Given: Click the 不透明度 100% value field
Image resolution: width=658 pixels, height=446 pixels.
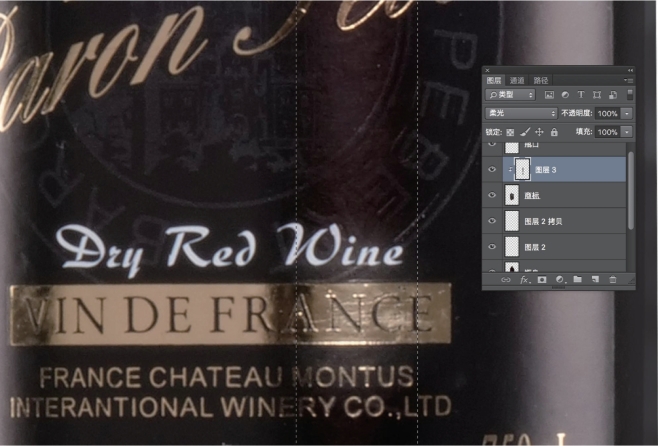Looking at the screenshot, I should 608,114.
